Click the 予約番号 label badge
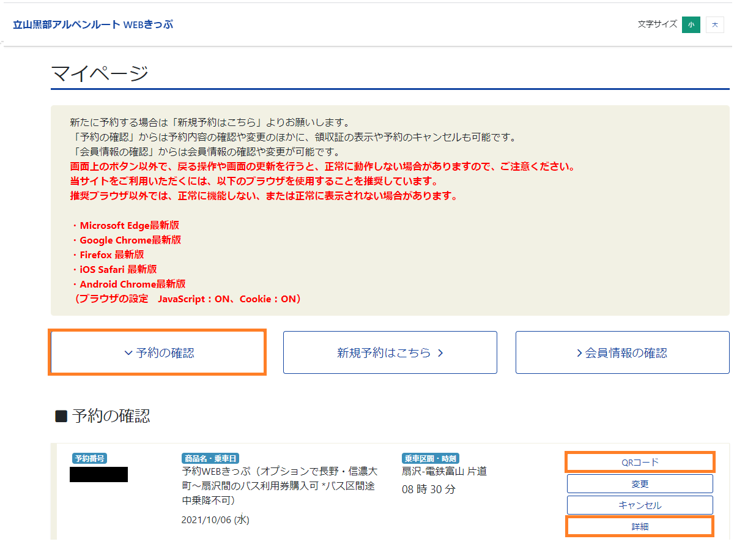This screenshot has height=547, width=756. [x=90, y=458]
